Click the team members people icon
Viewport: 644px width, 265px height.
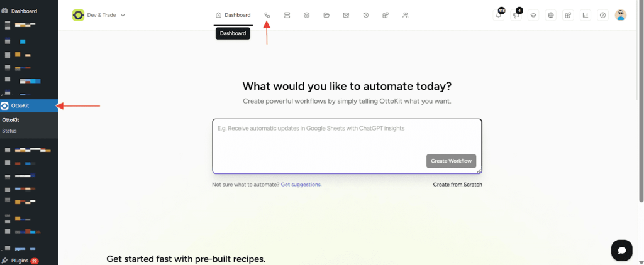pyautogui.click(x=405, y=15)
